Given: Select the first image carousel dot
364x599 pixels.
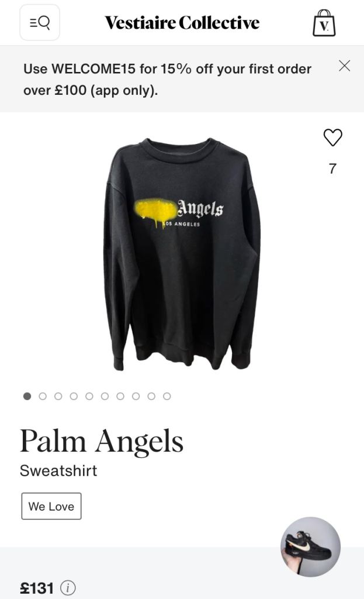Looking at the screenshot, I should coord(27,396).
